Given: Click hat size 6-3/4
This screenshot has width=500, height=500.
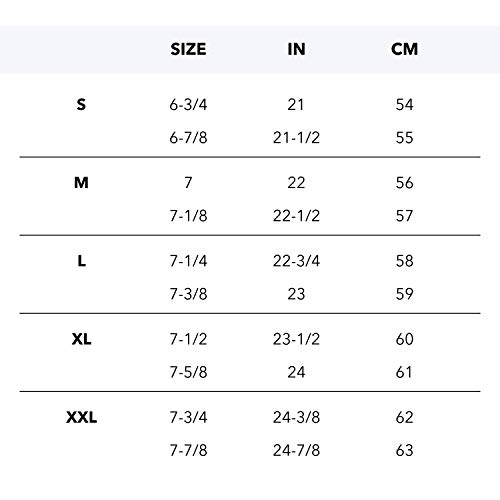Looking at the screenshot, I should pyautogui.click(x=188, y=105).
